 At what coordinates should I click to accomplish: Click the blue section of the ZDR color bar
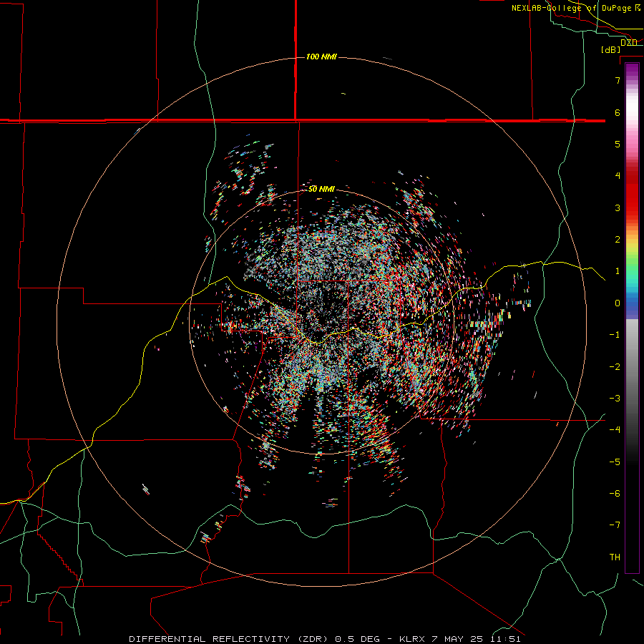pyautogui.click(x=632, y=304)
